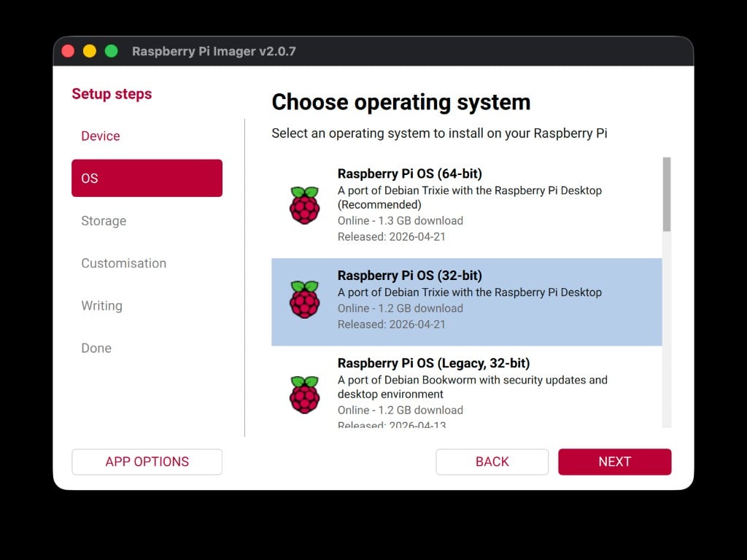Click the "Choose operating system" heading
The height and width of the screenshot is (560, 747).
[x=401, y=102]
